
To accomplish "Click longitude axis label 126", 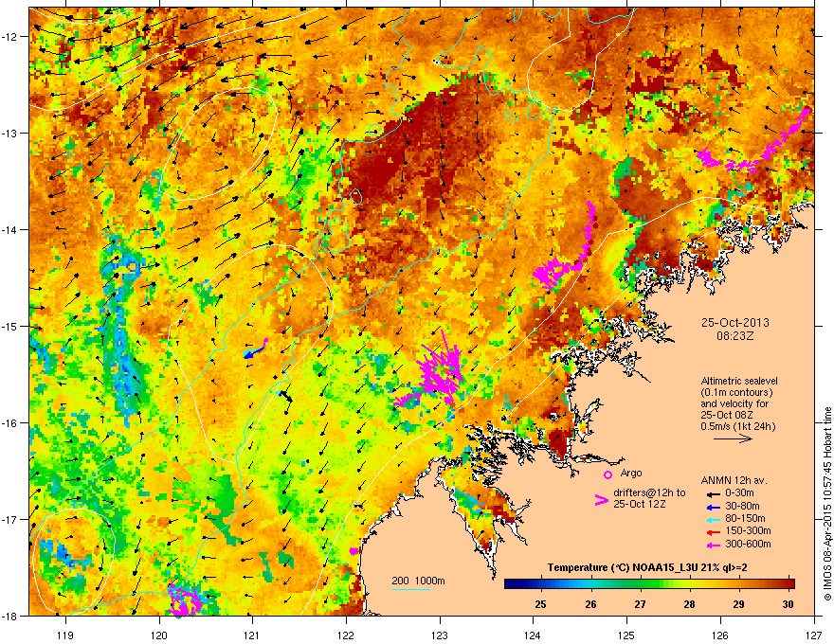I will pyautogui.click(x=720, y=635).
